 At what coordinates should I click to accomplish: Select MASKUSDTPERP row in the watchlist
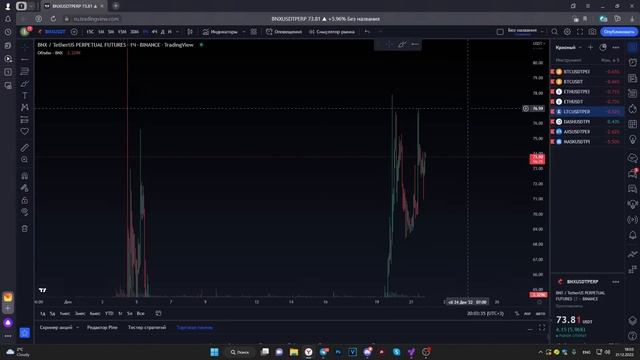(x=587, y=142)
